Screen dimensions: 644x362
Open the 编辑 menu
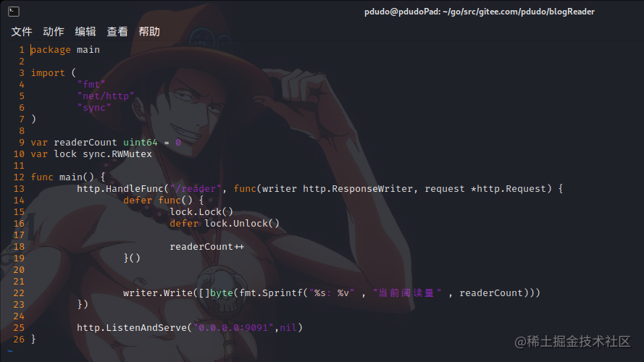(85, 32)
